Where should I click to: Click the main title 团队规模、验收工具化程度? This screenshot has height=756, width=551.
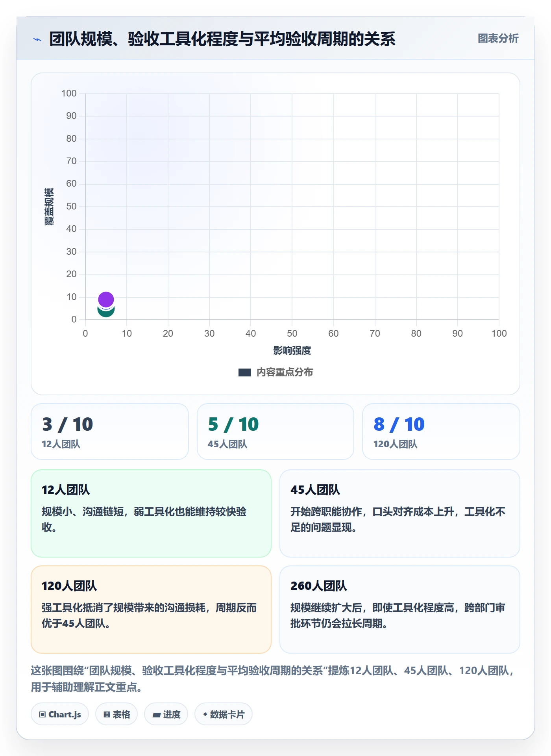click(x=222, y=39)
